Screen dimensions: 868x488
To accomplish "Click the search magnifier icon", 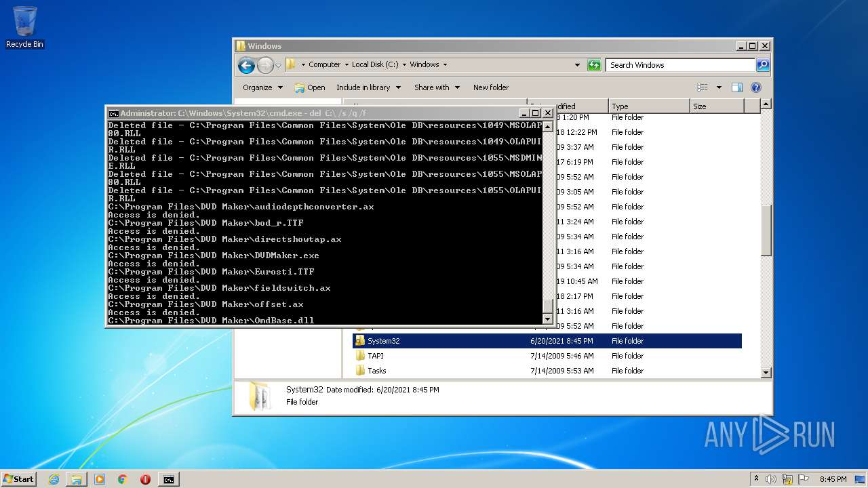I will pyautogui.click(x=763, y=65).
